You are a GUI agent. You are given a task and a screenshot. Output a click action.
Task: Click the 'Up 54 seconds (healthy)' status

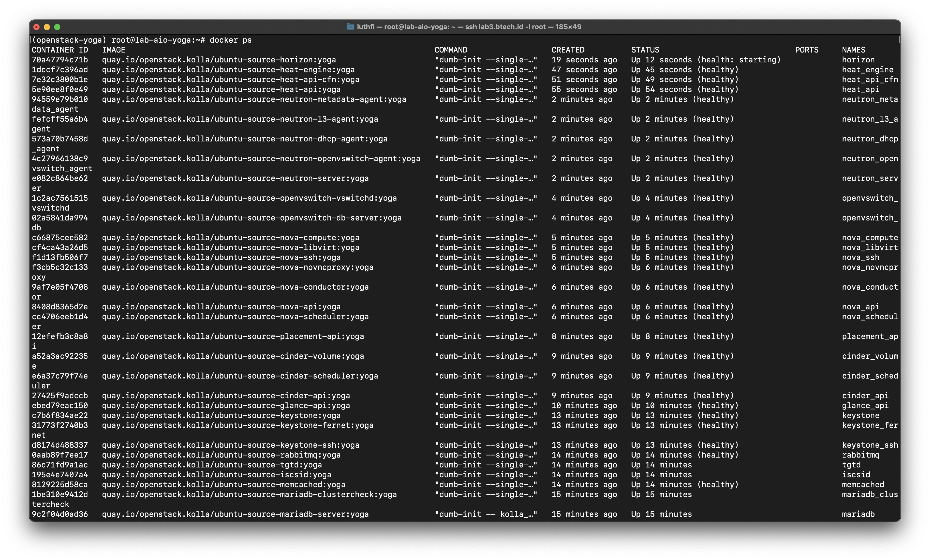pos(685,89)
